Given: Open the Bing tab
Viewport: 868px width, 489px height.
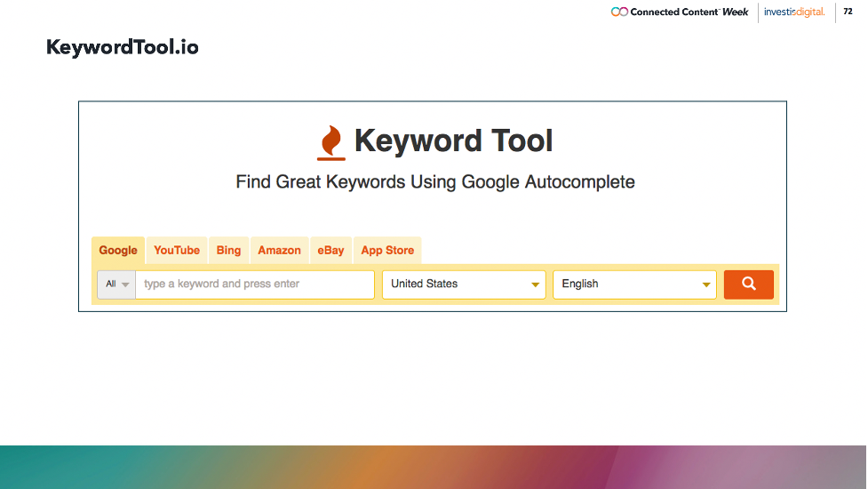Looking at the screenshot, I should point(228,251).
